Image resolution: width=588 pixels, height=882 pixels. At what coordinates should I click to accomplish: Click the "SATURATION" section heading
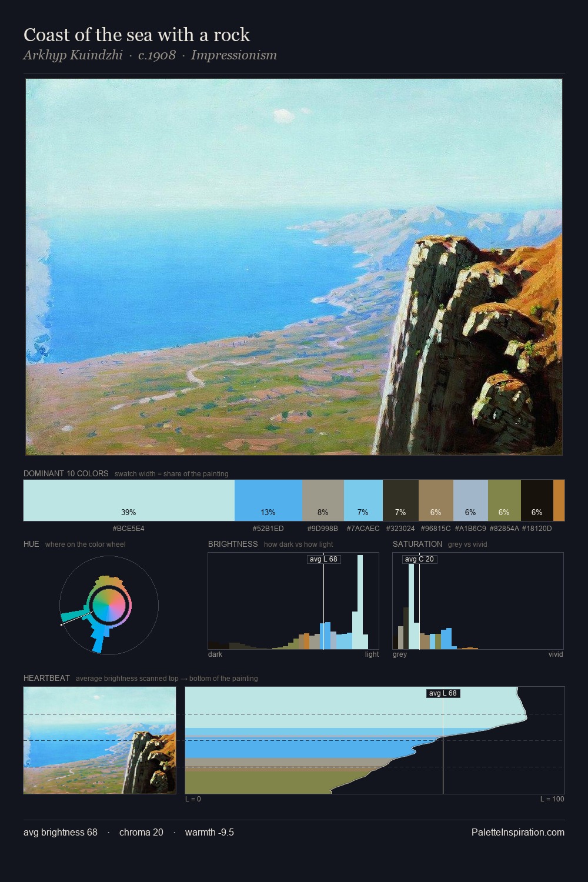417,544
